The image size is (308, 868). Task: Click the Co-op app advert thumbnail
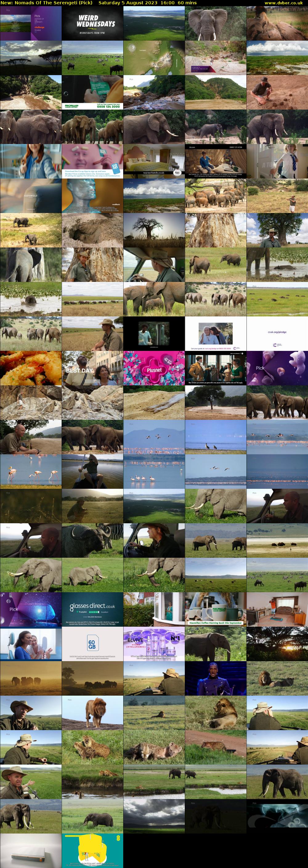pyautogui.click(x=92, y=161)
